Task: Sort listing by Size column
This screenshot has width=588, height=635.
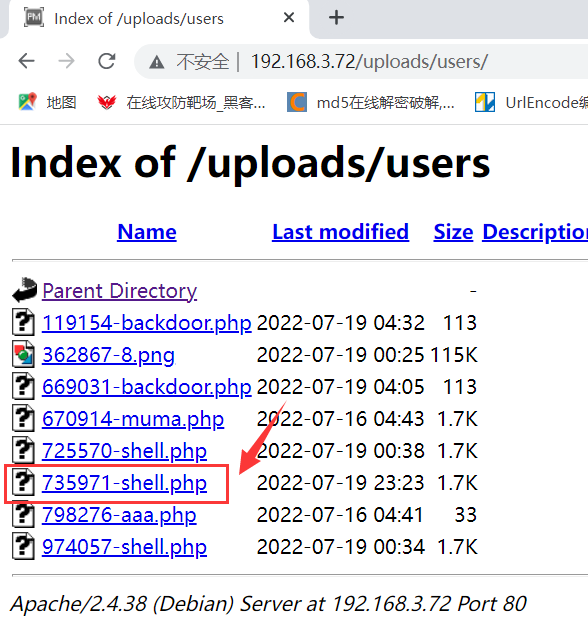Action: click(x=453, y=232)
